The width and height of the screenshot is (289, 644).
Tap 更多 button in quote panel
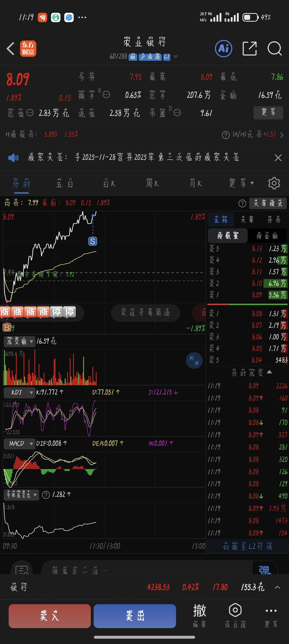268,113
